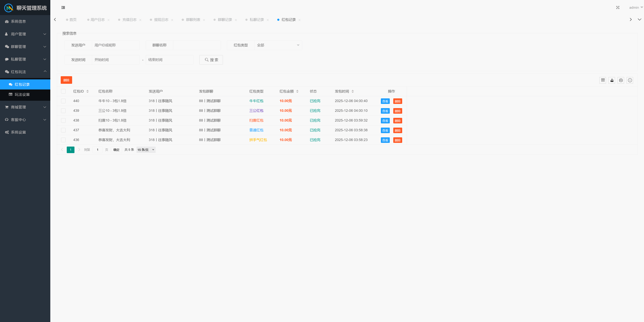Click the 搜索 search button
Viewport: 644px width, 322px height.
click(211, 60)
